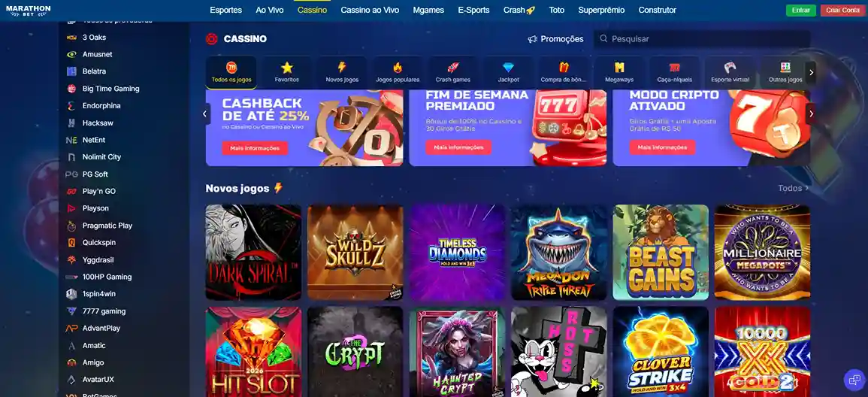Open Esporte virtual gamepad category

(730, 72)
